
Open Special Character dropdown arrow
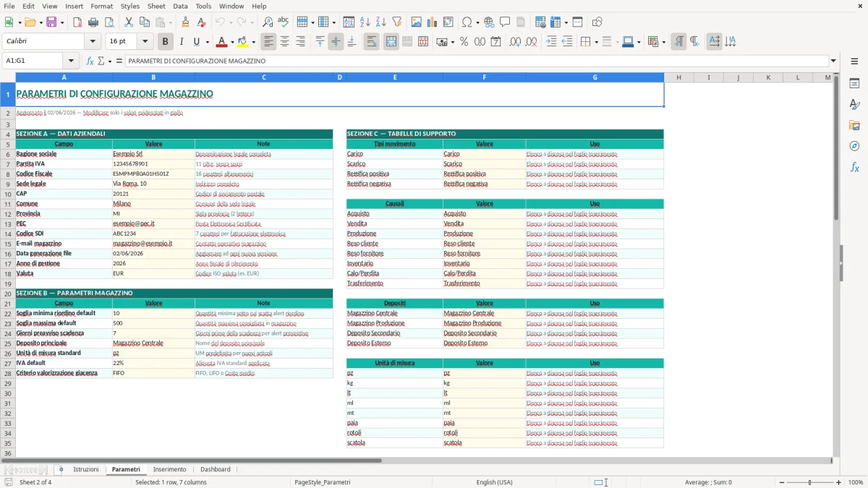click(x=477, y=22)
